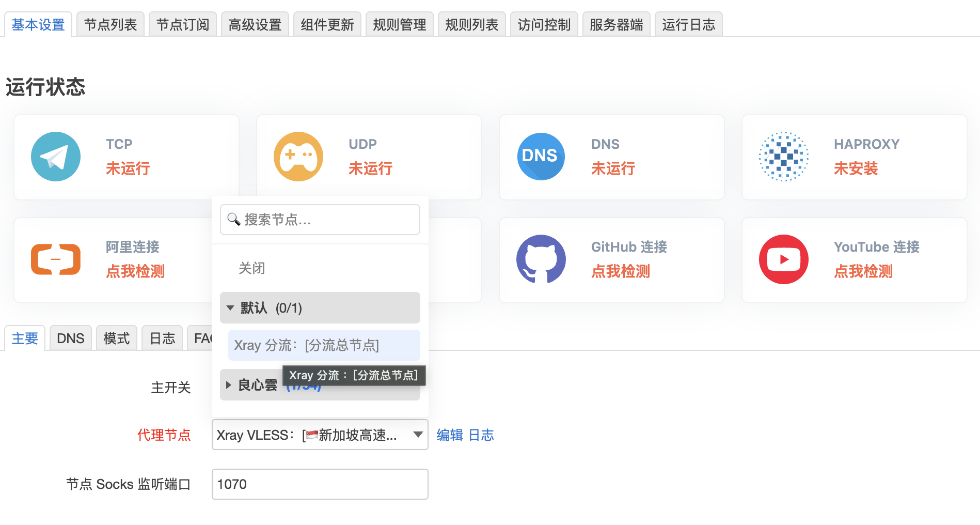Click the TCP 未运行 status text
Image resolution: width=980 pixels, height=525 pixels.
coord(128,168)
